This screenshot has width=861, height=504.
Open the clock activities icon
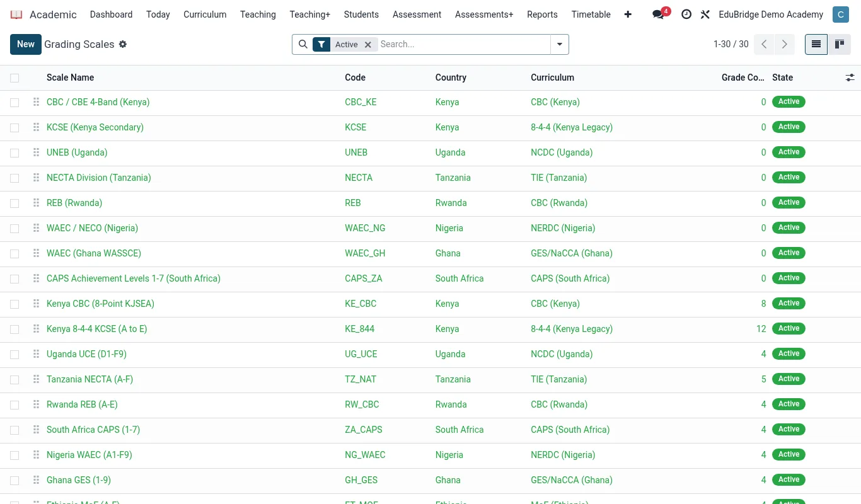tap(686, 14)
